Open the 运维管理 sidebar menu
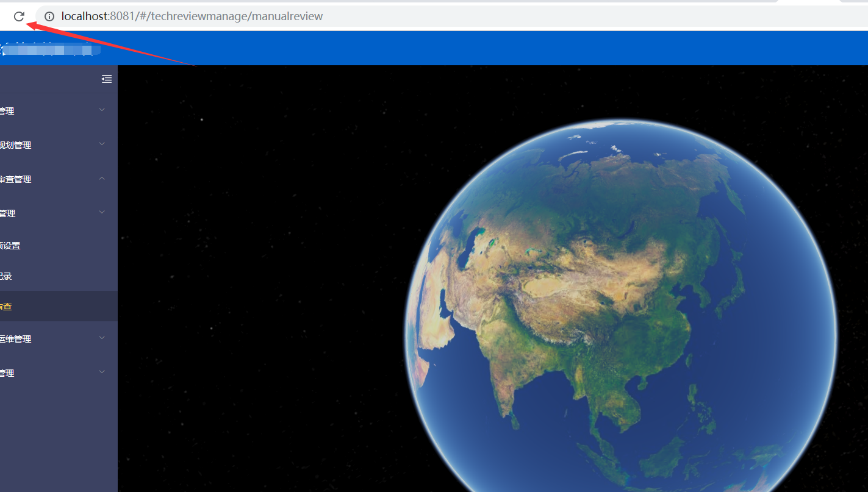Screen dimensions: 868x492 point(59,339)
